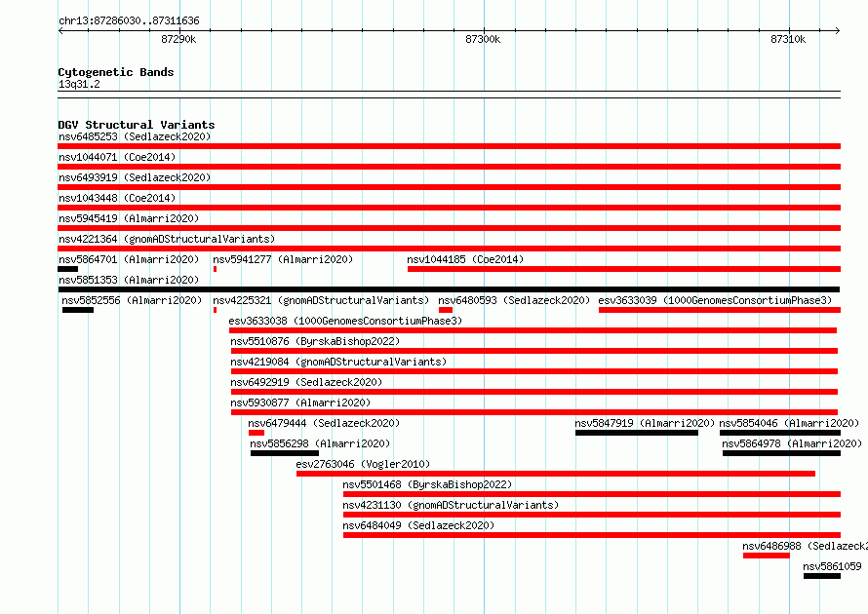Viewport: 868px width, 614px height.
Task: Click the esv2763046 (Vogler2010) label
Action: coord(363,464)
